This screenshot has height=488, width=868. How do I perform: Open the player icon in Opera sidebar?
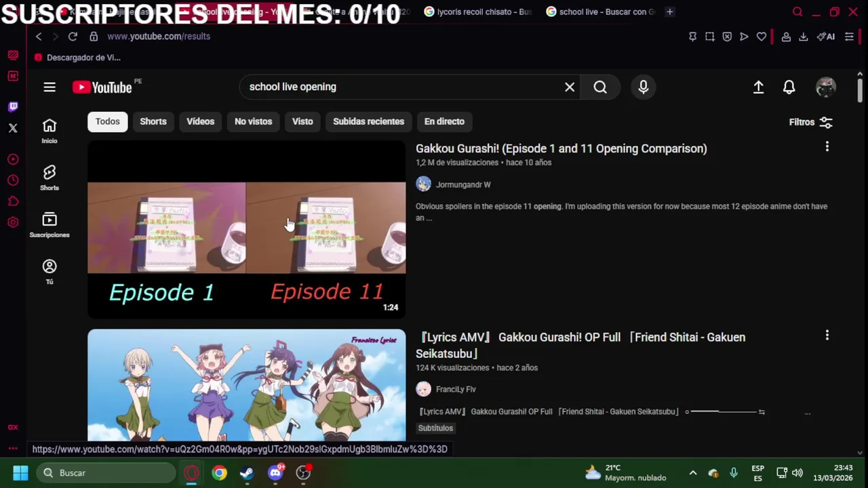tap(13, 159)
